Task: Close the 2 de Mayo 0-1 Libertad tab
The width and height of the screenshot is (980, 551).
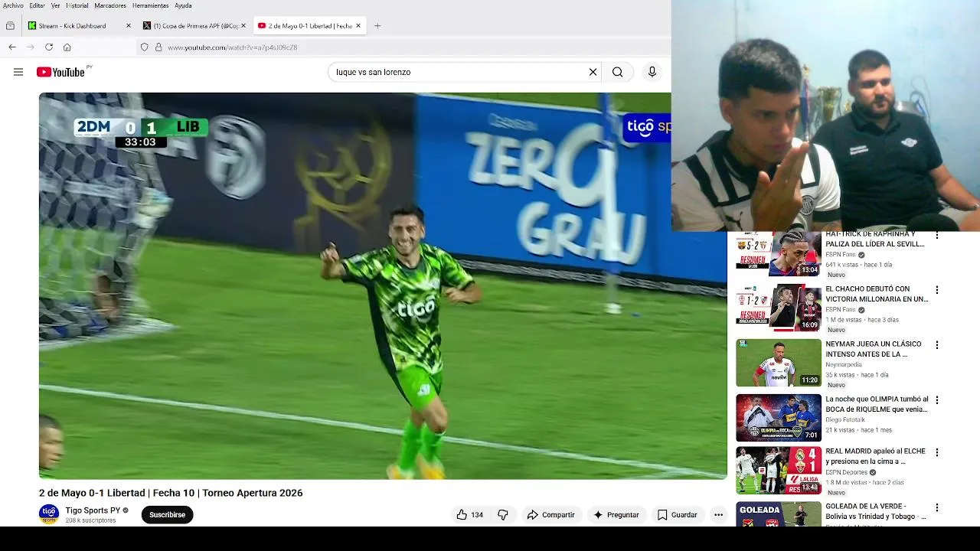Action: point(358,26)
